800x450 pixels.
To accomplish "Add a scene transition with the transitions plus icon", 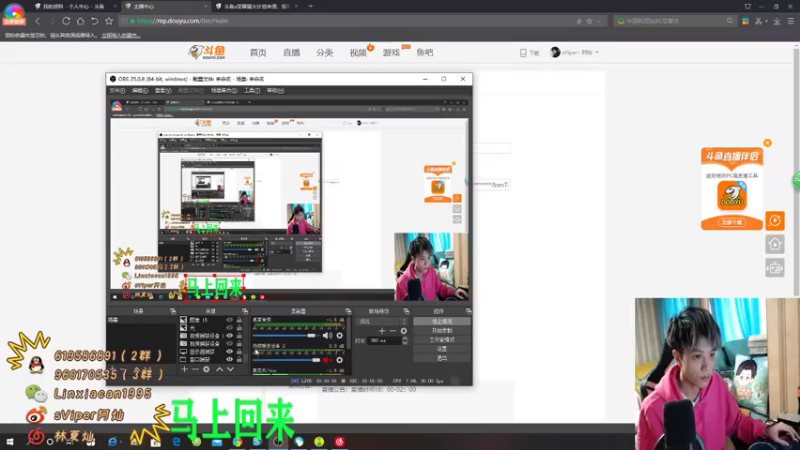I will pos(382,331).
